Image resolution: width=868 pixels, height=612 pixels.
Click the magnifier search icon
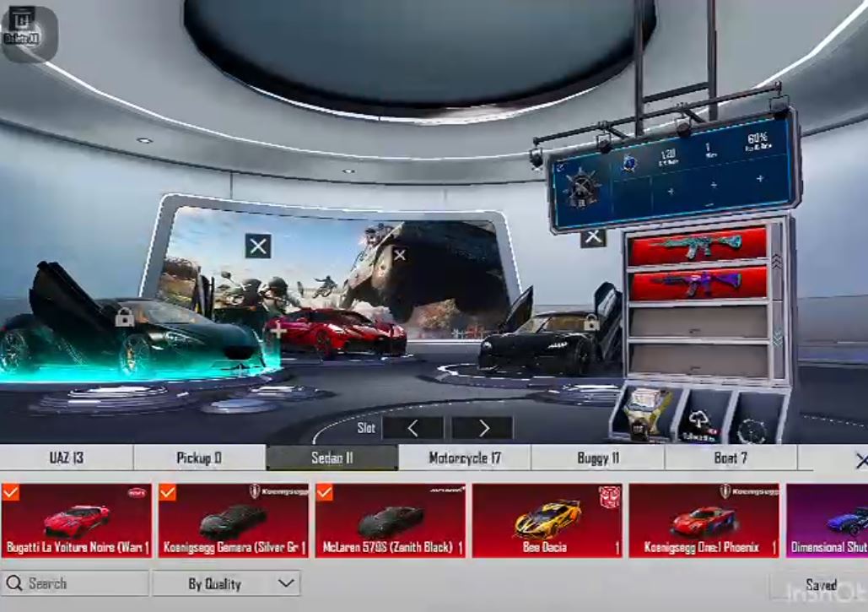pos(14,583)
